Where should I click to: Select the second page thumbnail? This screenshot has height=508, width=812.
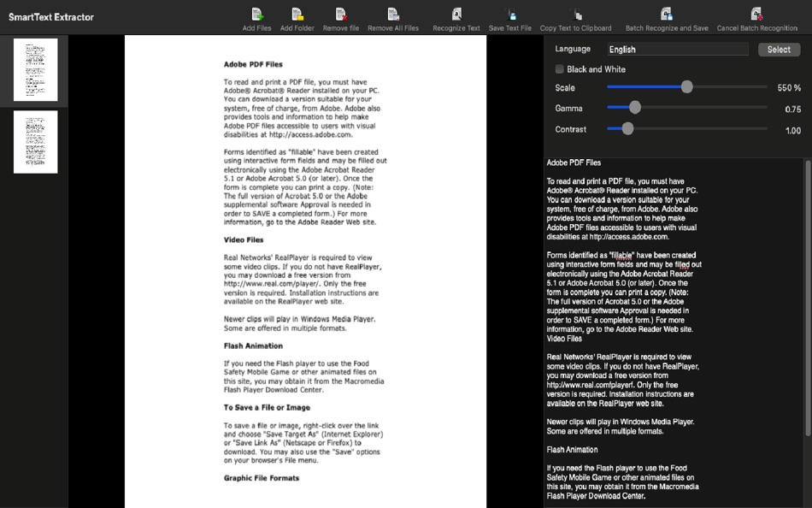(35, 141)
